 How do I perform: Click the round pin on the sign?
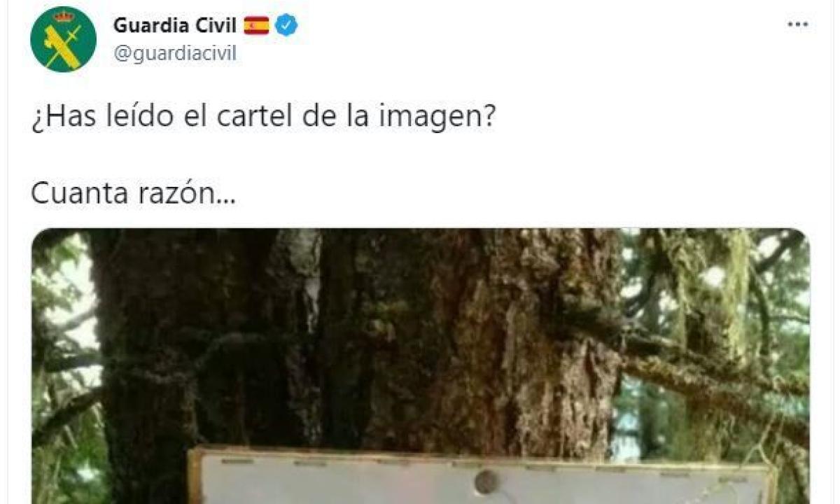pyautogui.click(x=485, y=482)
